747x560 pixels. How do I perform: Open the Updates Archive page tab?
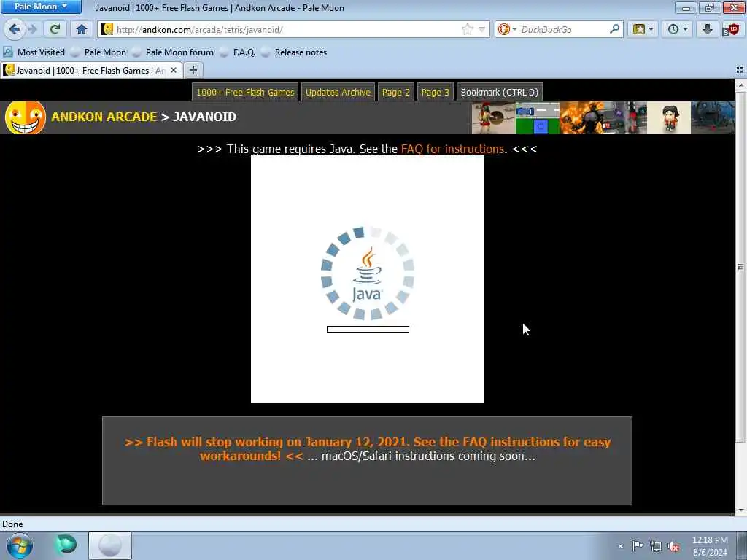coord(338,93)
